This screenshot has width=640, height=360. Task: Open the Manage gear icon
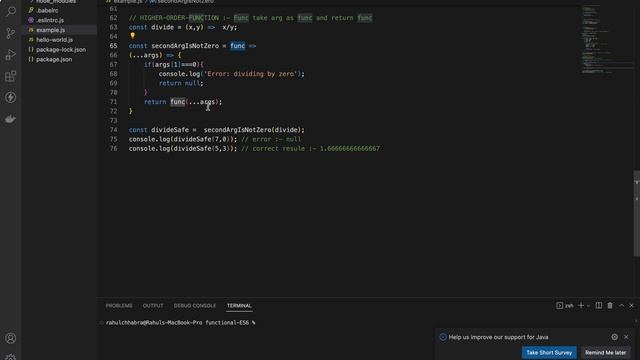(x=11, y=357)
